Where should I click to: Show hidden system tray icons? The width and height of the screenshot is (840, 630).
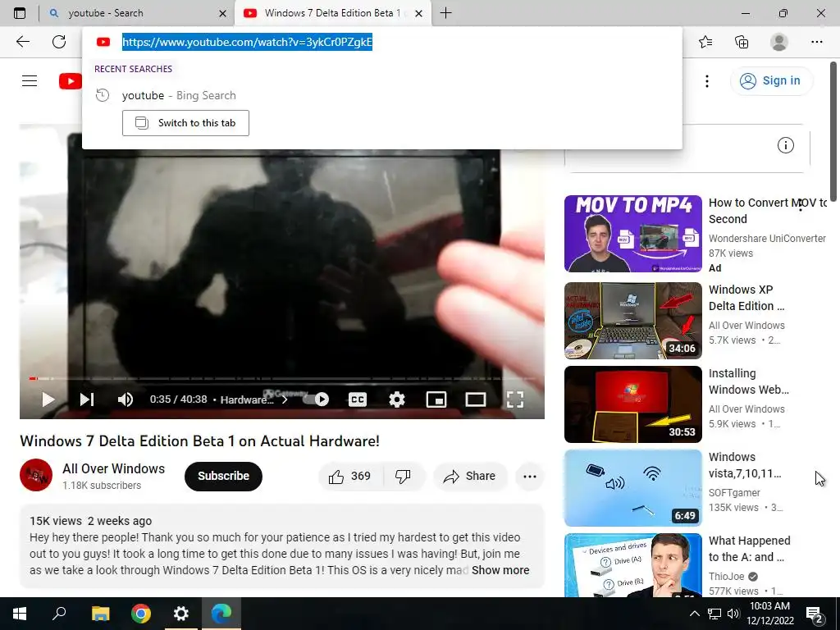(x=694, y=614)
